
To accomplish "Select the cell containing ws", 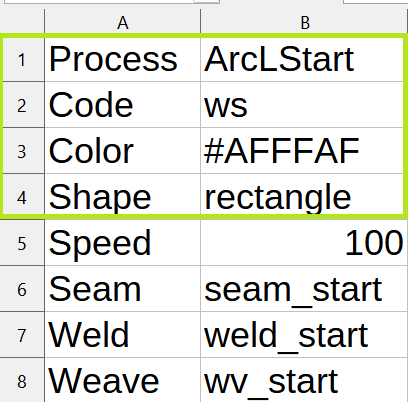I will [304, 105].
